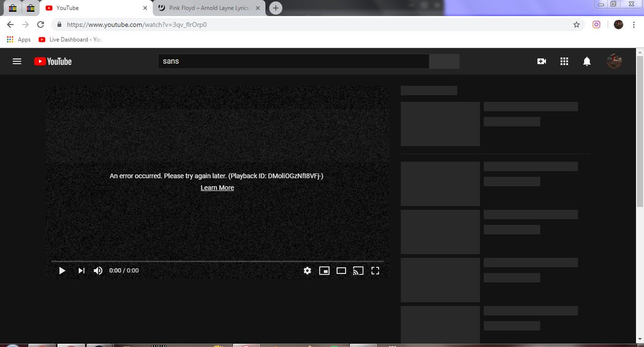644x347 pixels.
Task: Switch to theater mode
Action: pos(341,271)
